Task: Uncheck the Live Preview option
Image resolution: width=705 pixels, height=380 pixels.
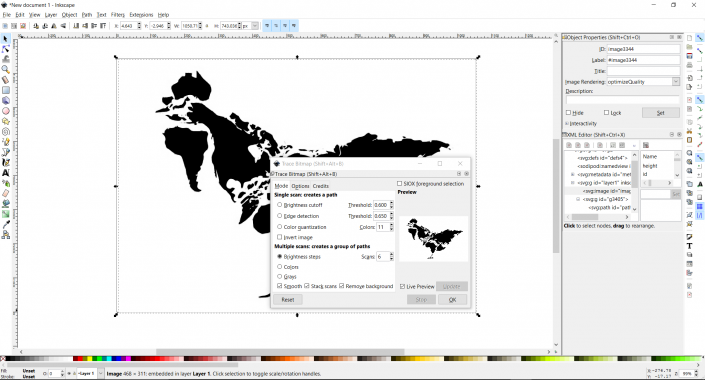Action: coord(402,286)
